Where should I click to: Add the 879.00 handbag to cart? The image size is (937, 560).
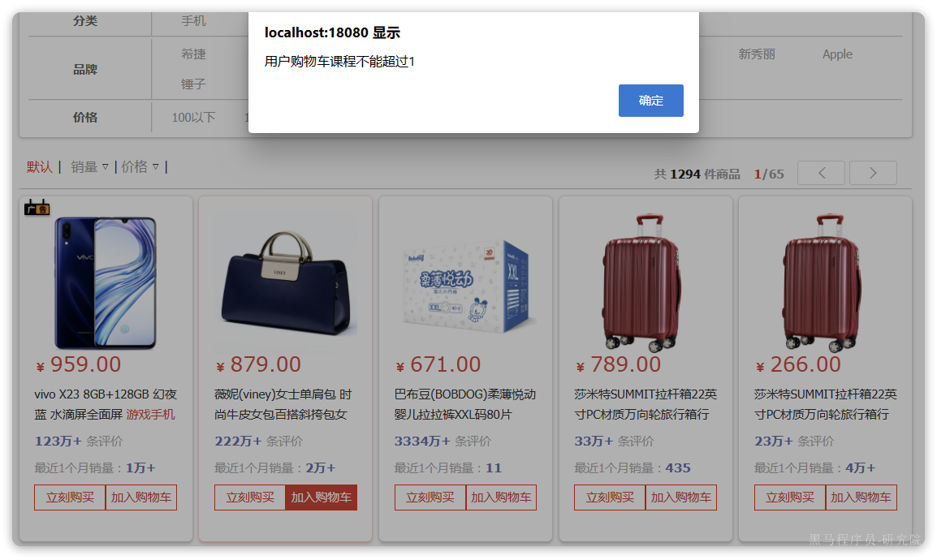coord(322,498)
